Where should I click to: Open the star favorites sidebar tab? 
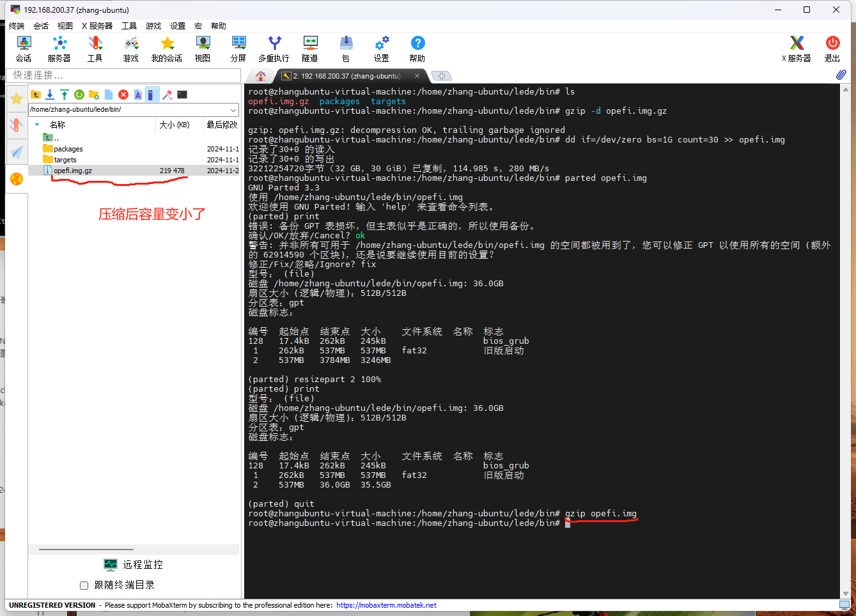[x=17, y=98]
